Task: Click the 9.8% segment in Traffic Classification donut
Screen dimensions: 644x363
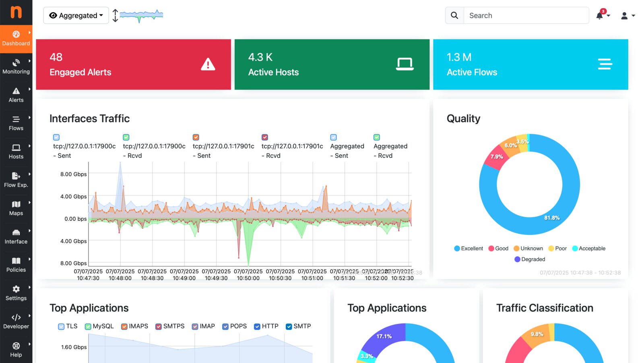Action: [537, 334]
